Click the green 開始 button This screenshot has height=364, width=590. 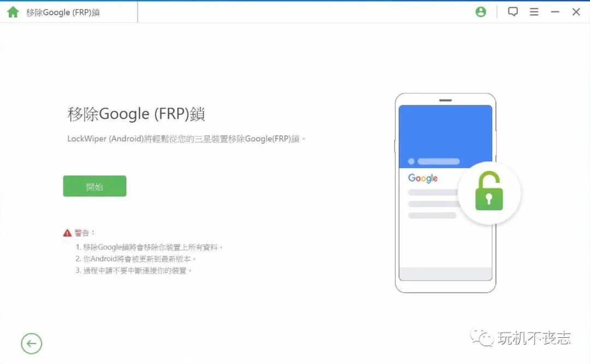(95, 186)
